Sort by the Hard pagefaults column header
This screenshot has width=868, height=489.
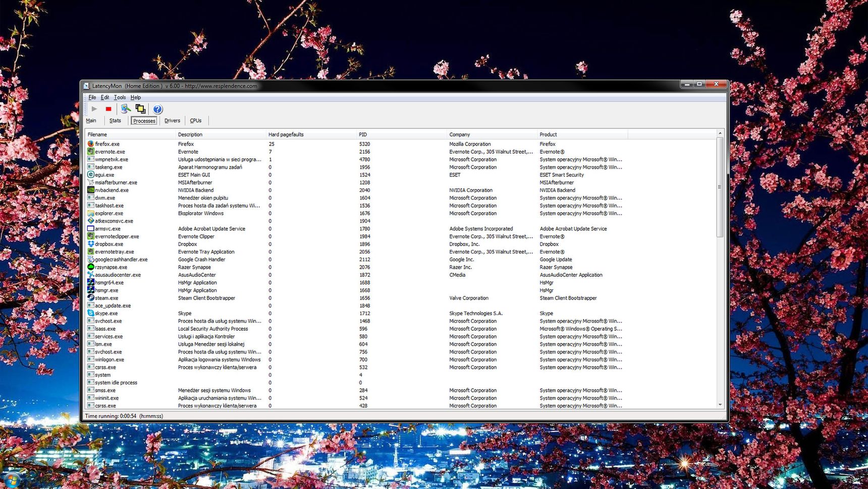[x=311, y=134]
